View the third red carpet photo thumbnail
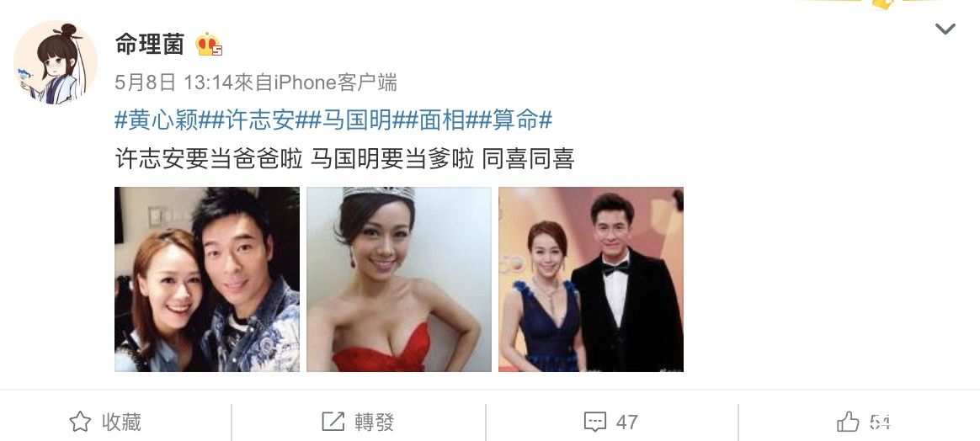 tap(591, 279)
